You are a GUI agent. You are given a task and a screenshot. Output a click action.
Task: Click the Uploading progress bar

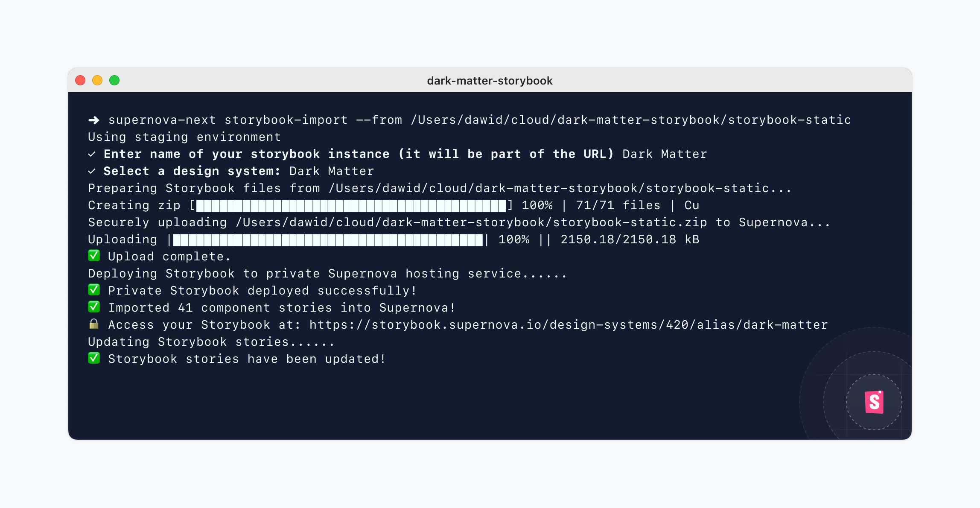pos(328,239)
